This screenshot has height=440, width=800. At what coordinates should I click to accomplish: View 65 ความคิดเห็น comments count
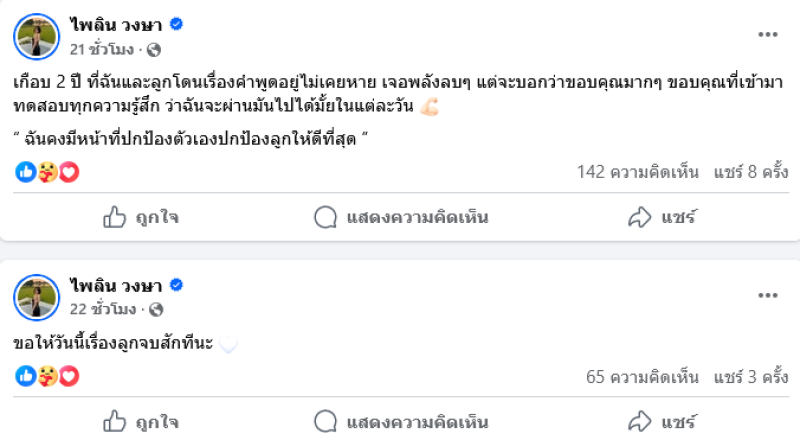click(x=644, y=376)
